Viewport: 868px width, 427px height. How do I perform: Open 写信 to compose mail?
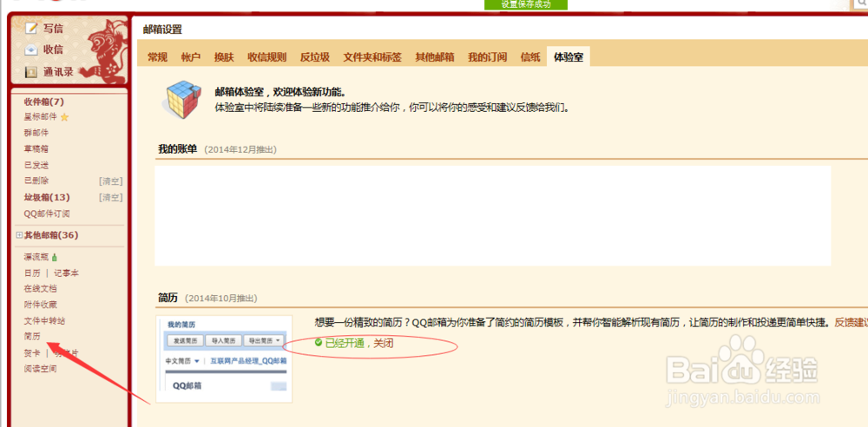(x=53, y=29)
